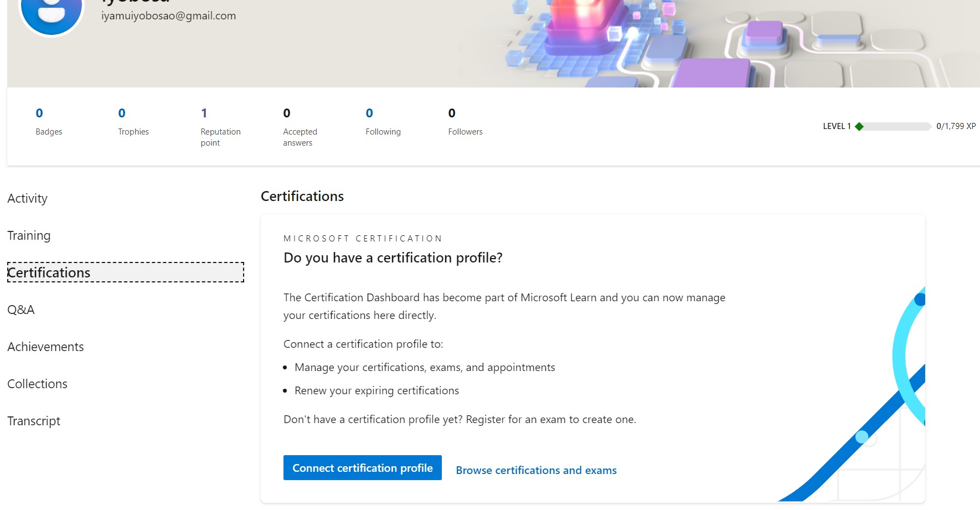Open the Q&A section
The height and width of the screenshot is (510, 980).
coord(21,310)
